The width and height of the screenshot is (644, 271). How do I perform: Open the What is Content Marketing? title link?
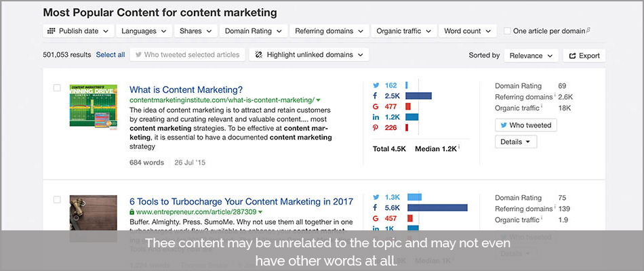pos(186,89)
